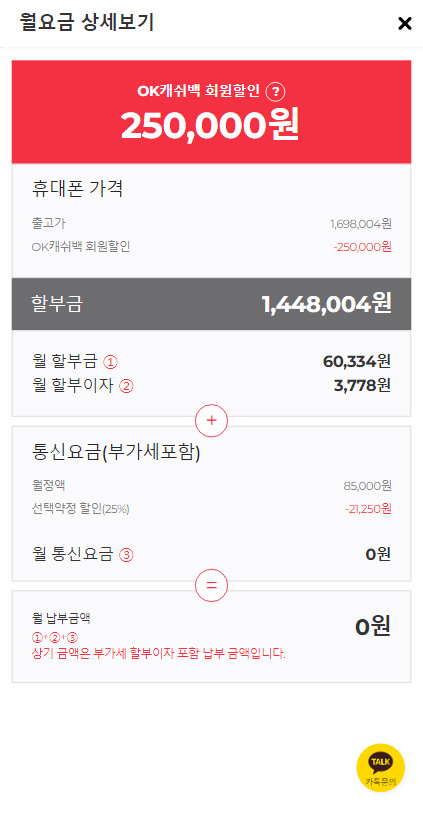
Task: Click the 휴대폰 가격 section heading
Action: 77,189
